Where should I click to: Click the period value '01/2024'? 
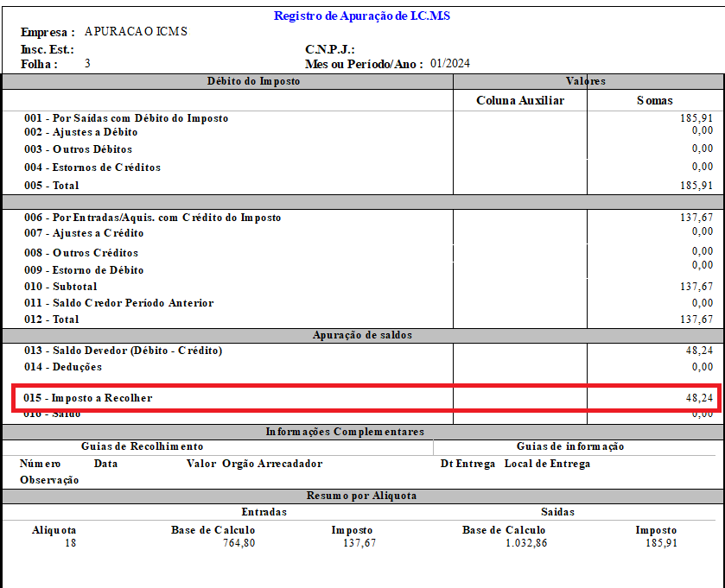[450, 63]
